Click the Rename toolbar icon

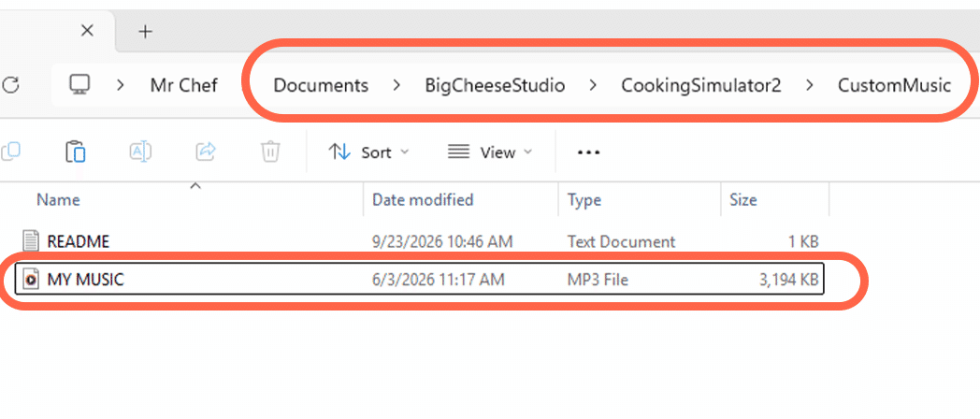click(140, 152)
